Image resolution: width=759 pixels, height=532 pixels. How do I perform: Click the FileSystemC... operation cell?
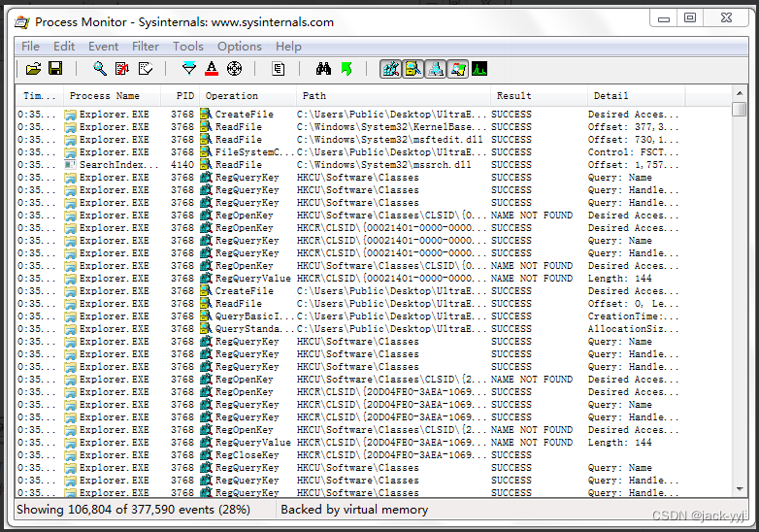pyautogui.click(x=254, y=152)
